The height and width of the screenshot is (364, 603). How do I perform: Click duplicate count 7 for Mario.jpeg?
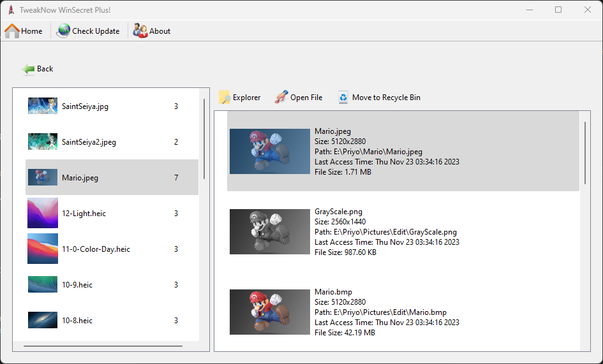[176, 178]
